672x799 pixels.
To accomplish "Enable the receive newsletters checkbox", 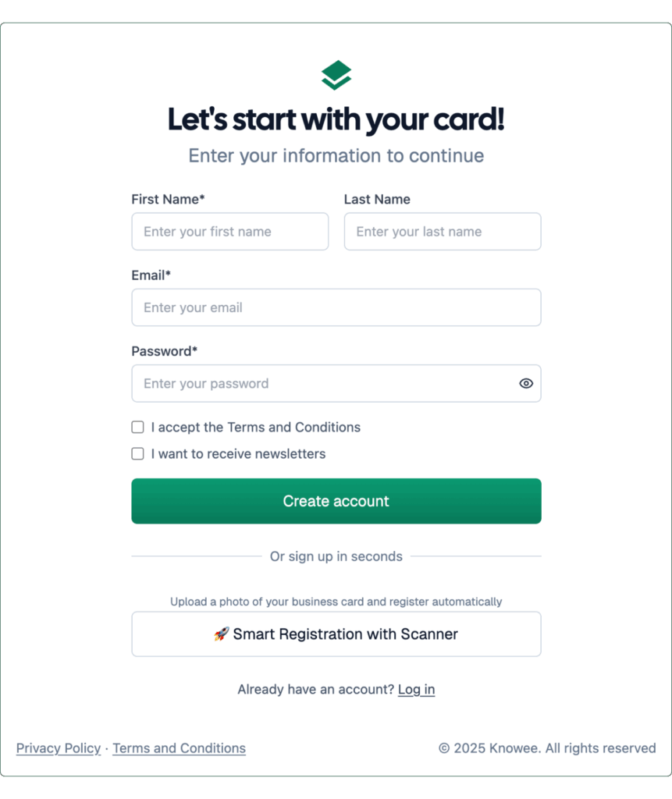I will (x=137, y=453).
